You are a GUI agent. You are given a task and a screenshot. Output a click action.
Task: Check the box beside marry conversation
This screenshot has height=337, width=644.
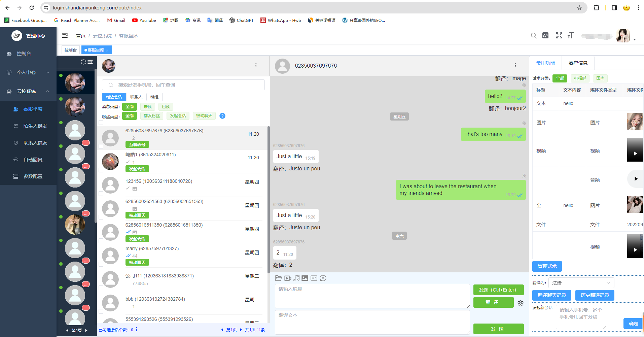point(101,264)
